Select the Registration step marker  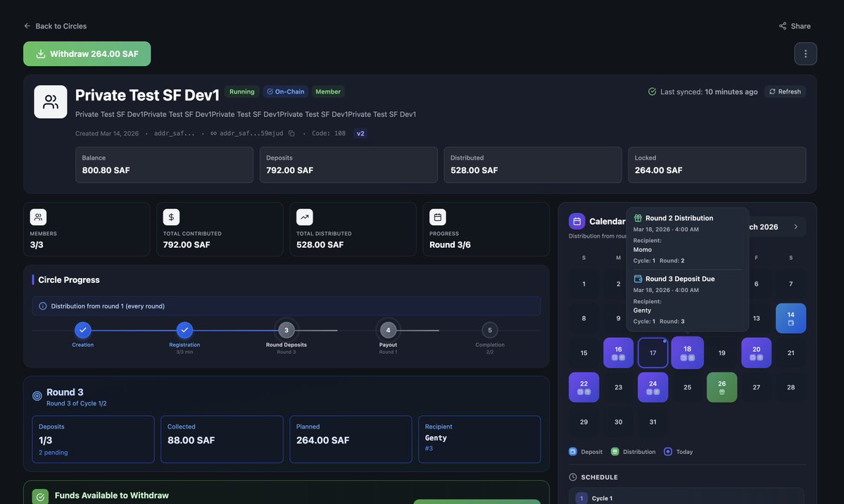184,330
